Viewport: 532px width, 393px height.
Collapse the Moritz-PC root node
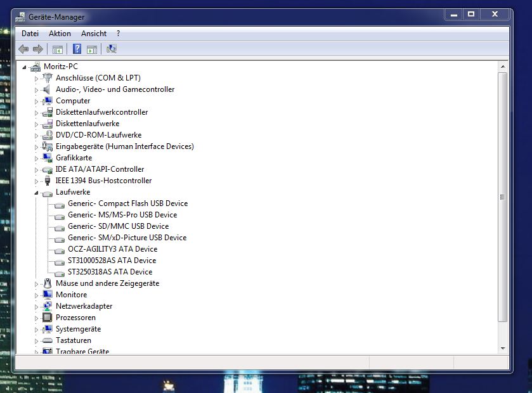tap(24, 67)
